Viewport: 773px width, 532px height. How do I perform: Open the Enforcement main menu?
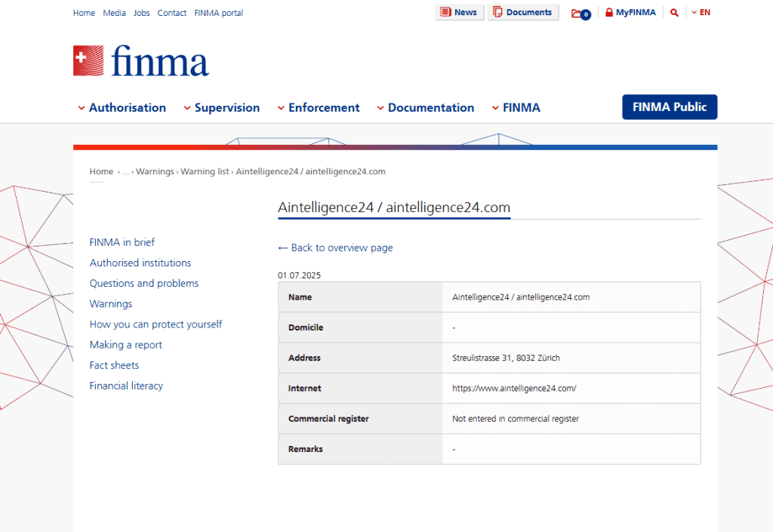tap(324, 108)
